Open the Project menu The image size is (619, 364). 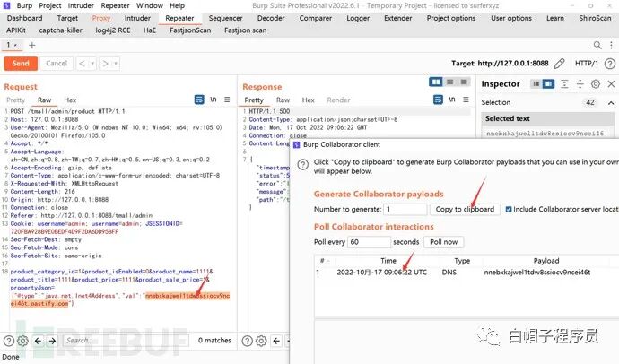click(x=50, y=6)
